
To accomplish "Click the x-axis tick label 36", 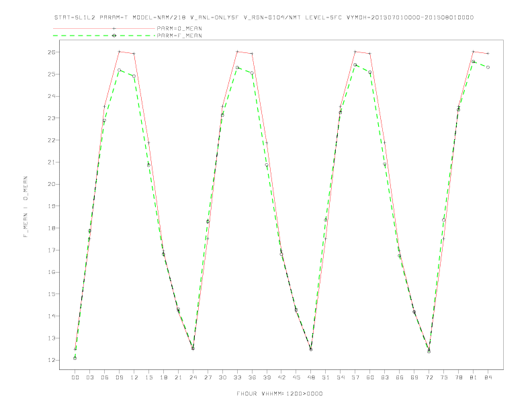I will [x=252, y=377].
